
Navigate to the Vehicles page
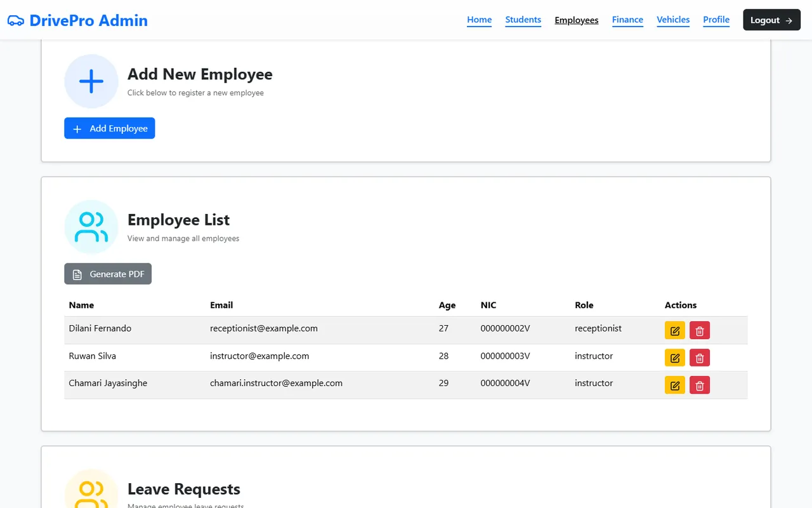tap(673, 20)
